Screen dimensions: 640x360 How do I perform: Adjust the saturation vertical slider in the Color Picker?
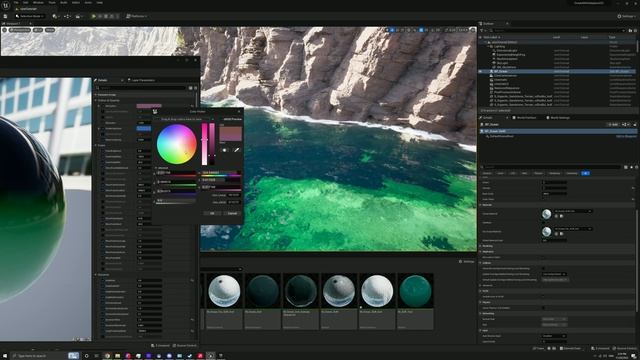(204, 144)
